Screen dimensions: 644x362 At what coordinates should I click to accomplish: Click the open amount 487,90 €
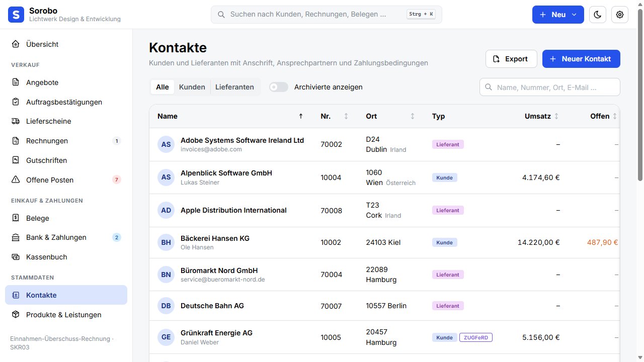coord(603,242)
